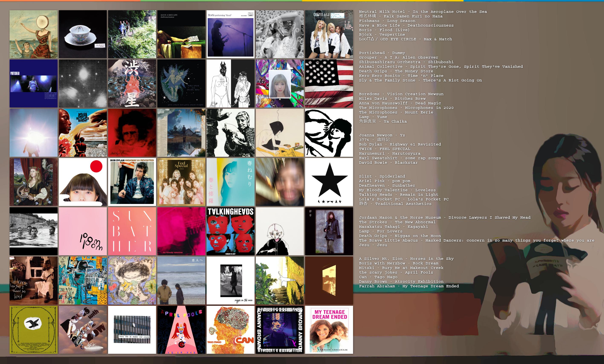Click text 'Neutral Milk Hotel - In the Aeroplane Over the Sea'
Screen dimensions: 604x364
pyautogui.click(x=423, y=12)
